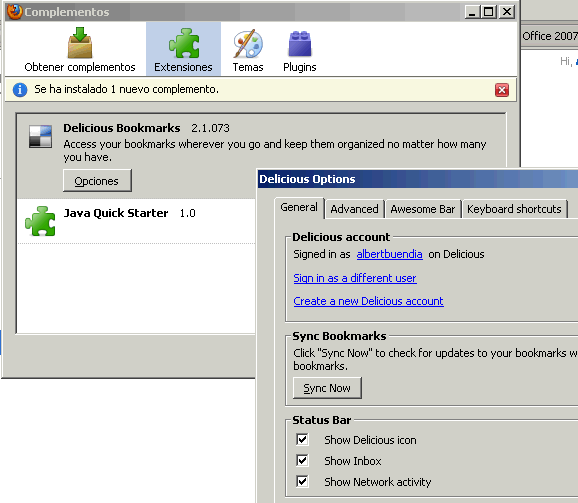Maximize the Complementos window

[489, 12]
